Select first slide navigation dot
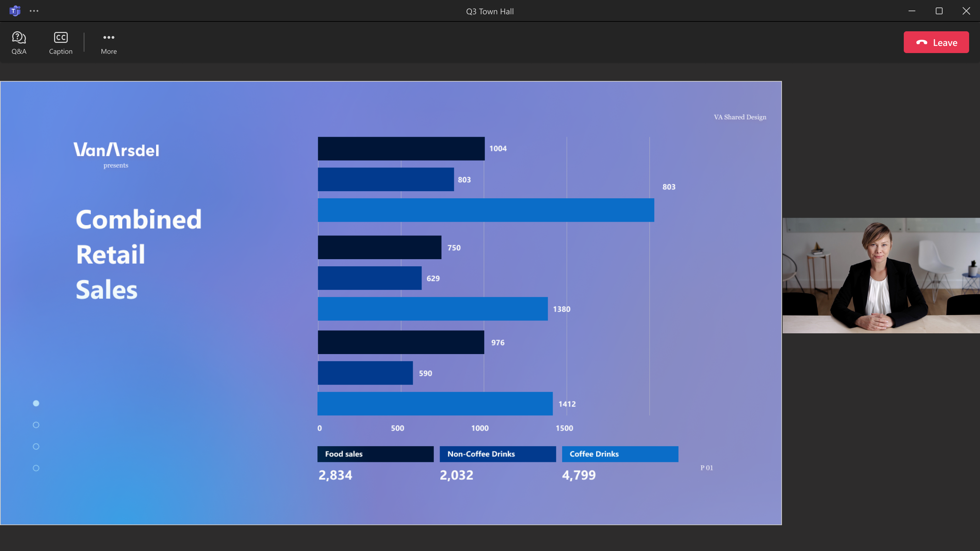Viewport: 980px width, 551px height. (36, 403)
